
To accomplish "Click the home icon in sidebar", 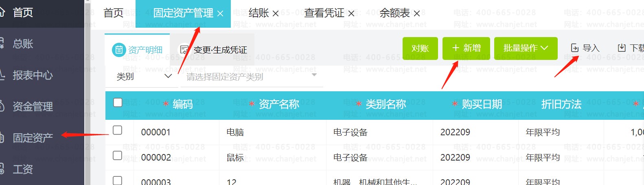I will pyautogui.click(x=2, y=12).
